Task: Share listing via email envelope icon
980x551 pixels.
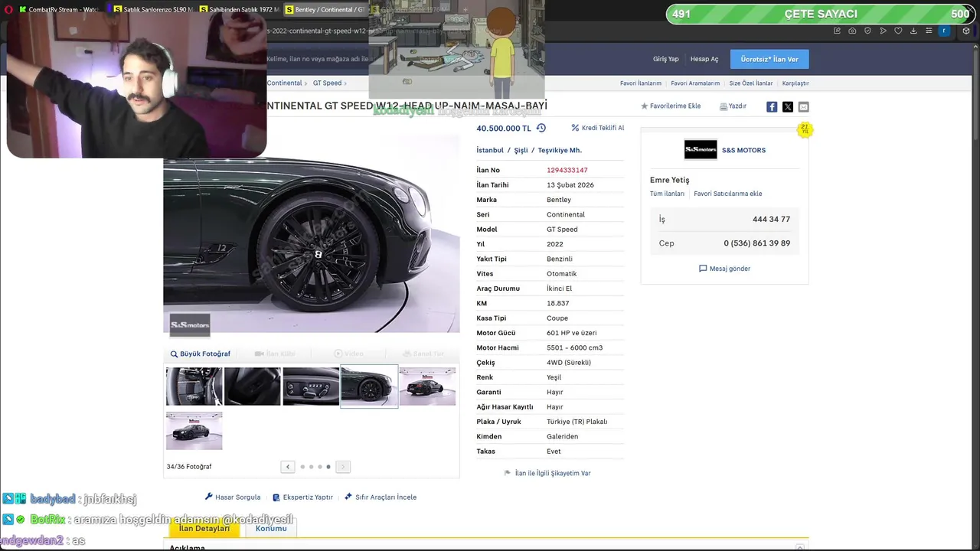Action: pos(803,106)
